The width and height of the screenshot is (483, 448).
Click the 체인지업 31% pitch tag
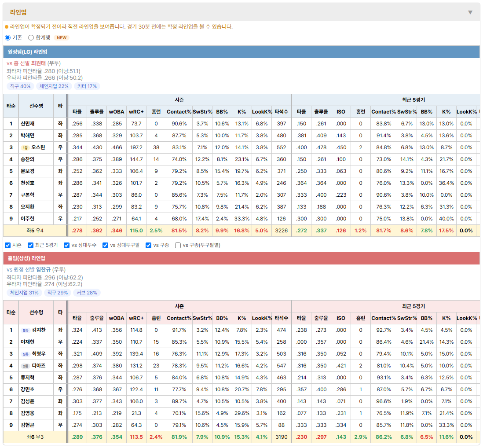tap(24, 293)
